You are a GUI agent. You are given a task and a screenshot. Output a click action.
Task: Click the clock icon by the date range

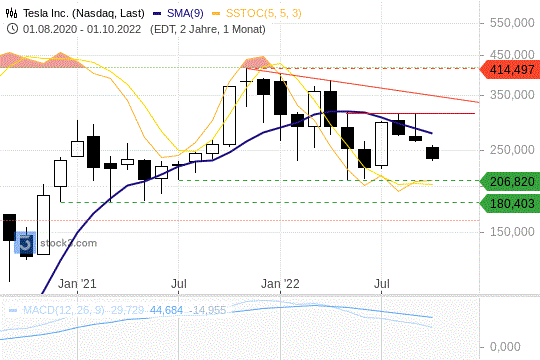pos(12,29)
